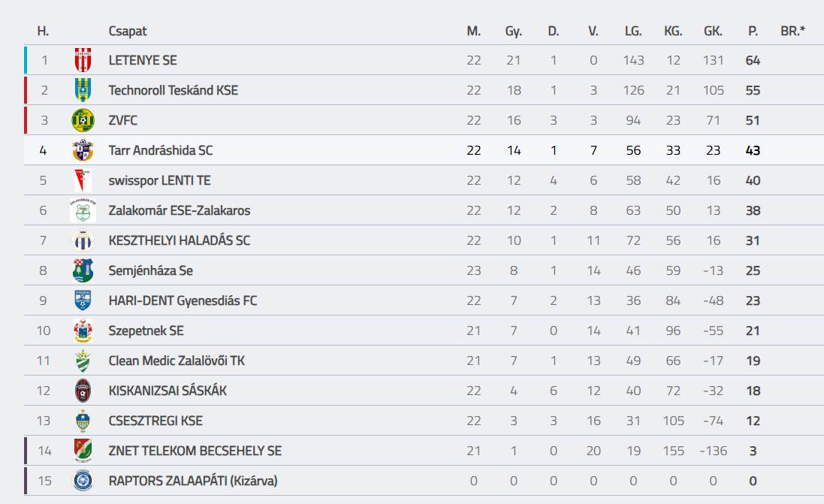Click the RAPTORS ZALAAPÁTI crest
Image resolution: width=824 pixels, height=504 pixels.
coord(83,481)
